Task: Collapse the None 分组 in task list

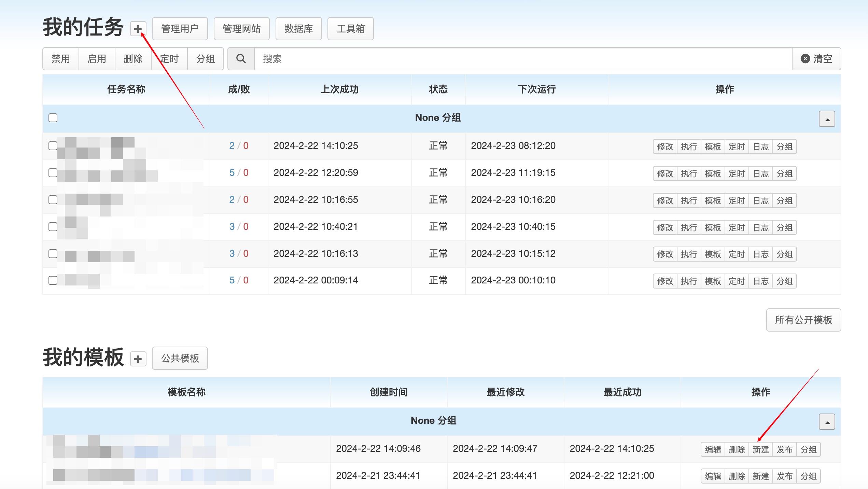Action: click(827, 119)
